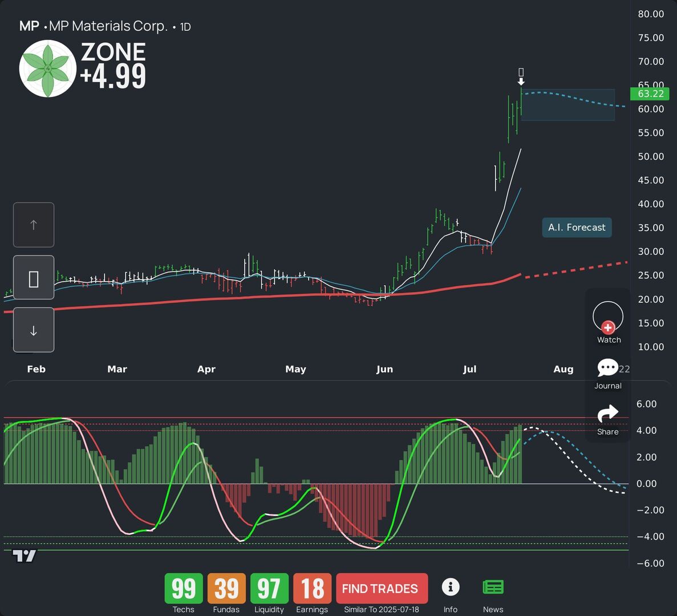Click the MP ticker symbol text
This screenshot has width=677, height=616.
pyautogui.click(x=29, y=26)
